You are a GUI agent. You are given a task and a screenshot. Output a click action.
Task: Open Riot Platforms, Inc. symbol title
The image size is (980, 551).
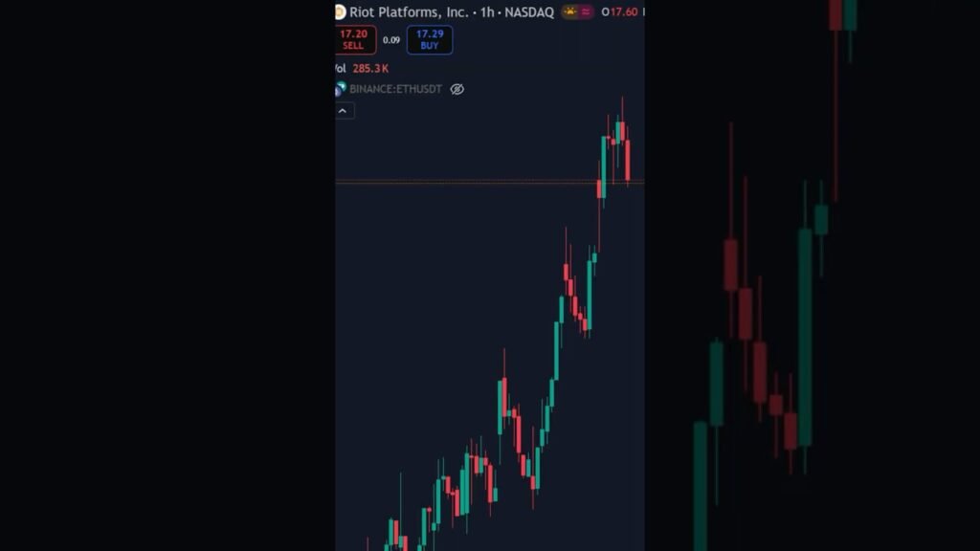tap(409, 11)
